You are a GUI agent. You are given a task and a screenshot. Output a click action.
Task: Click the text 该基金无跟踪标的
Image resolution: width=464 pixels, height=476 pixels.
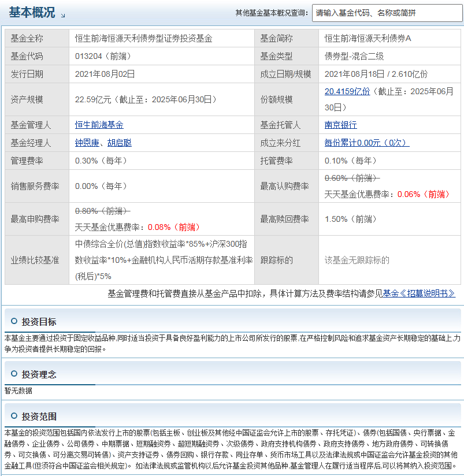click(x=357, y=260)
